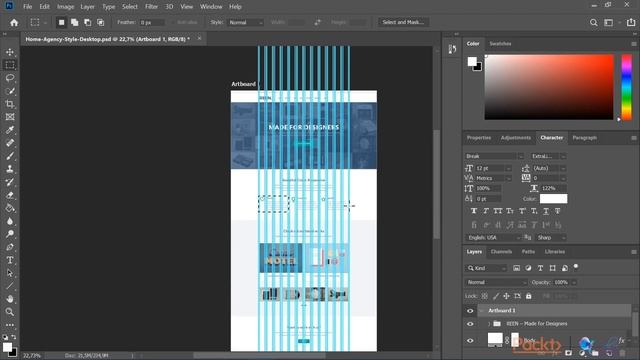Select the Path Selection tool

(10, 273)
